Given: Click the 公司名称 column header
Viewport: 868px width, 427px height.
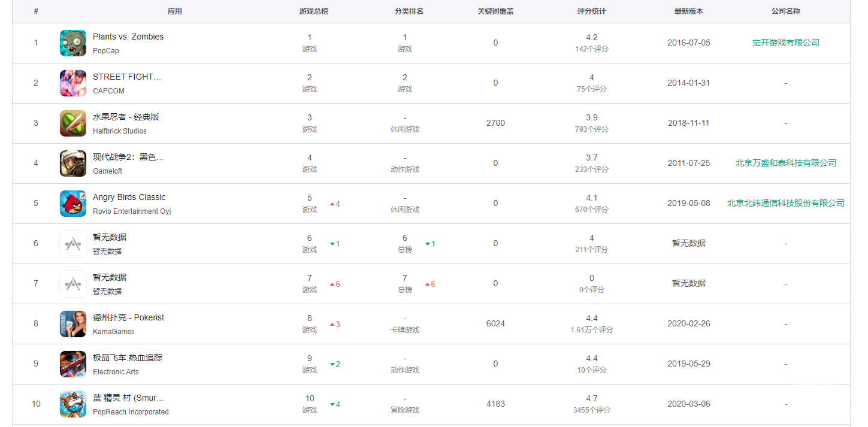Looking at the screenshot, I should pyautogui.click(x=786, y=11).
